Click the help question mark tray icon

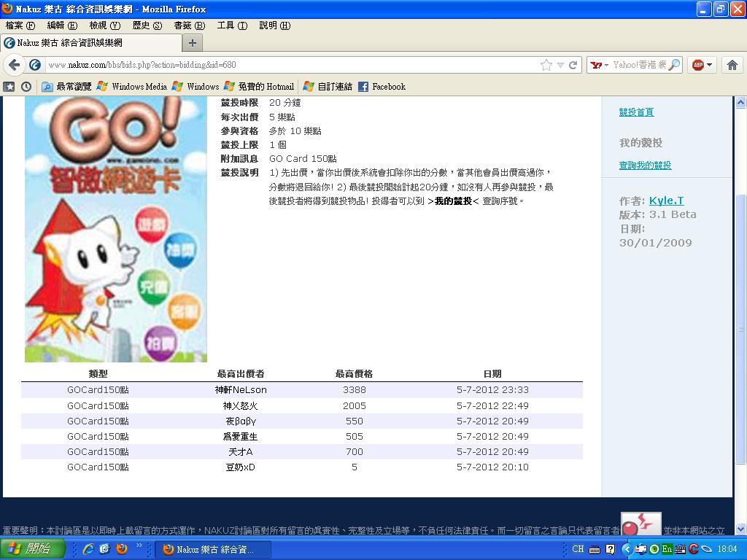click(x=611, y=549)
